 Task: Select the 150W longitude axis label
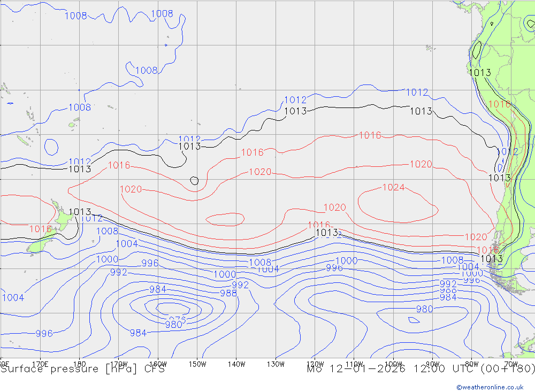click(x=197, y=364)
